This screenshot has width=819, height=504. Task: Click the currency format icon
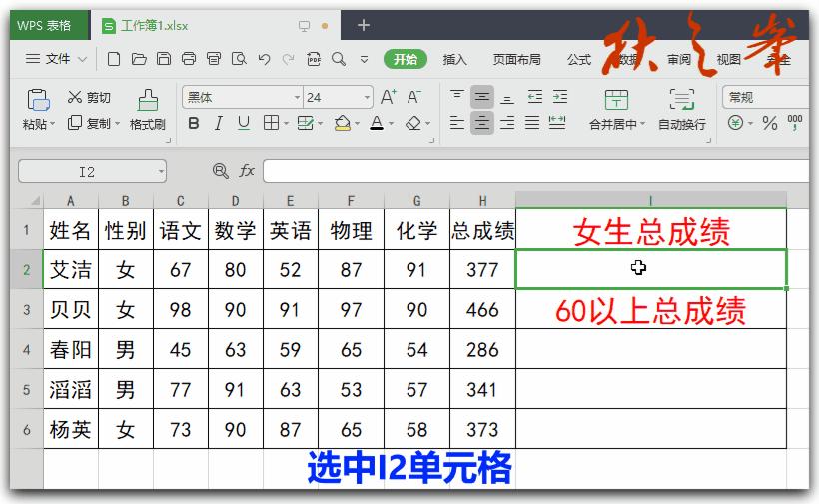click(735, 123)
